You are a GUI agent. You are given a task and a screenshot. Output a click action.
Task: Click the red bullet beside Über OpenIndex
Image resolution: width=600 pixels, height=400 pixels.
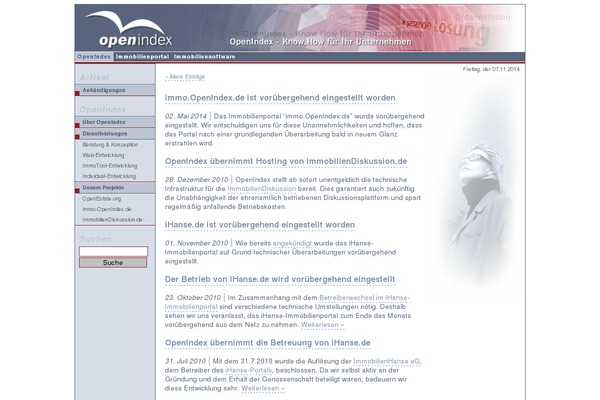coord(77,125)
